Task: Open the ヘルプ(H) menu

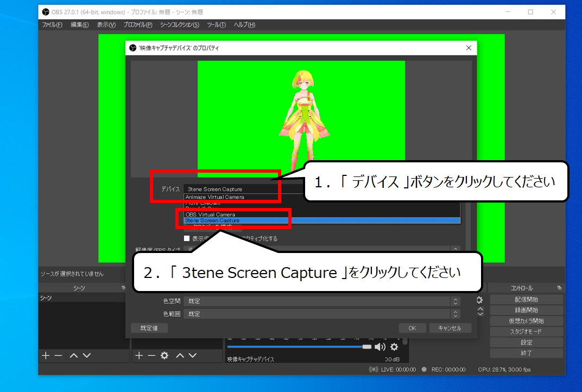Action: tap(244, 25)
